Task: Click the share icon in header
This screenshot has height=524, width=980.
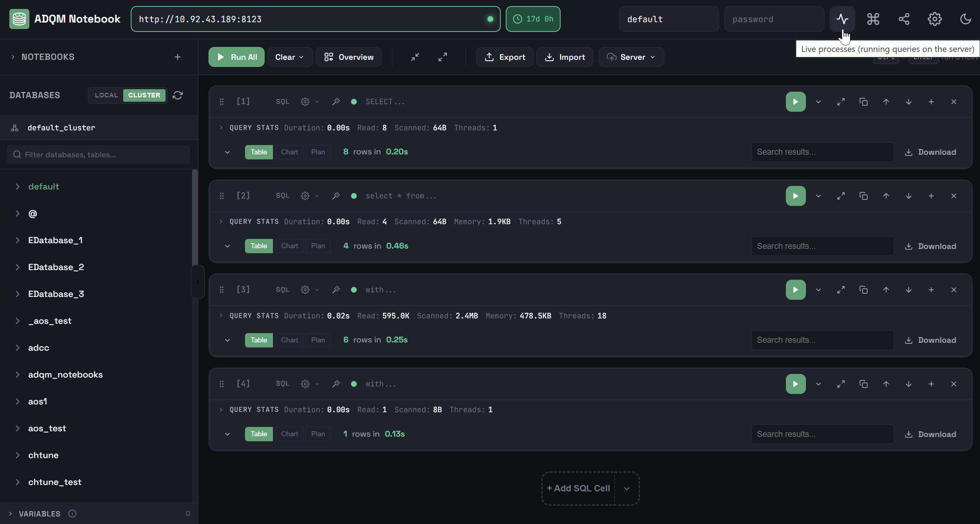Action: tap(904, 19)
